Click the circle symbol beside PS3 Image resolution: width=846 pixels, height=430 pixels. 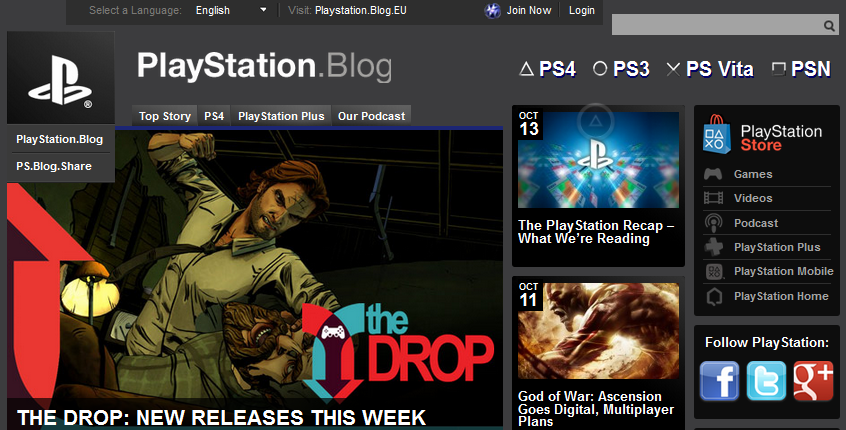point(600,69)
